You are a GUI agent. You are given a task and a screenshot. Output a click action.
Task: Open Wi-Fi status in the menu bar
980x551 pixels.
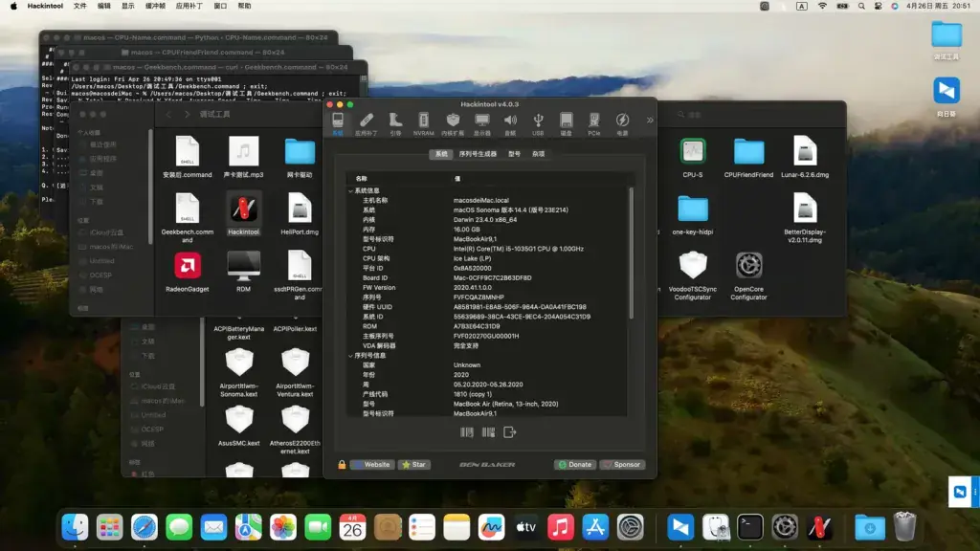pos(822,7)
